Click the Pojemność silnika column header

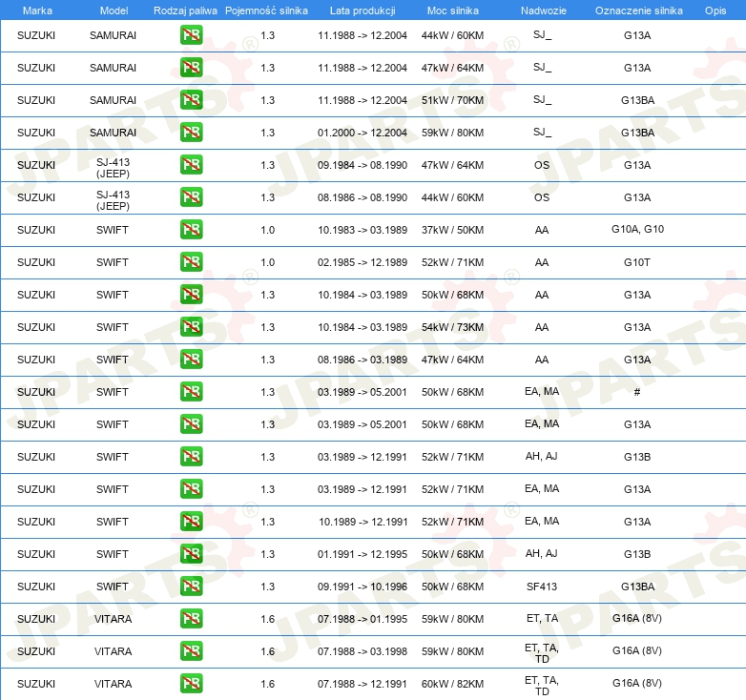266,10
